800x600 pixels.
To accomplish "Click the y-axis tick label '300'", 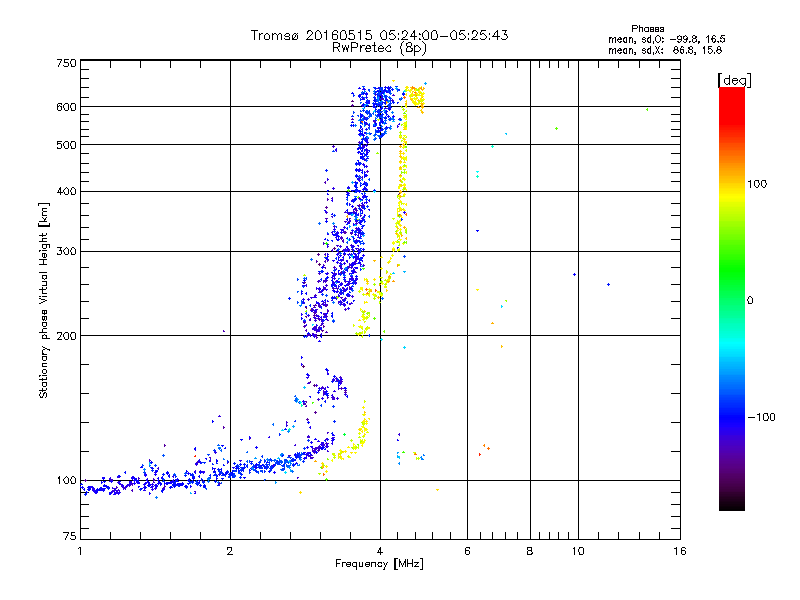I will 66,252.
